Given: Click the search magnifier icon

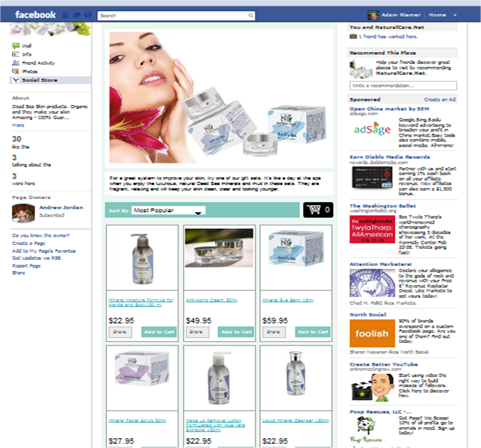Looking at the screenshot, I should click(250, 16).
